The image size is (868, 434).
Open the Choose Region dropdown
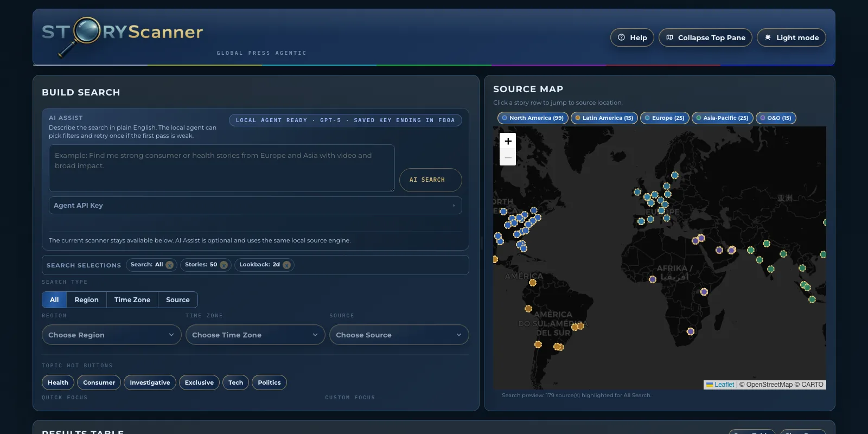click(111, 335)
